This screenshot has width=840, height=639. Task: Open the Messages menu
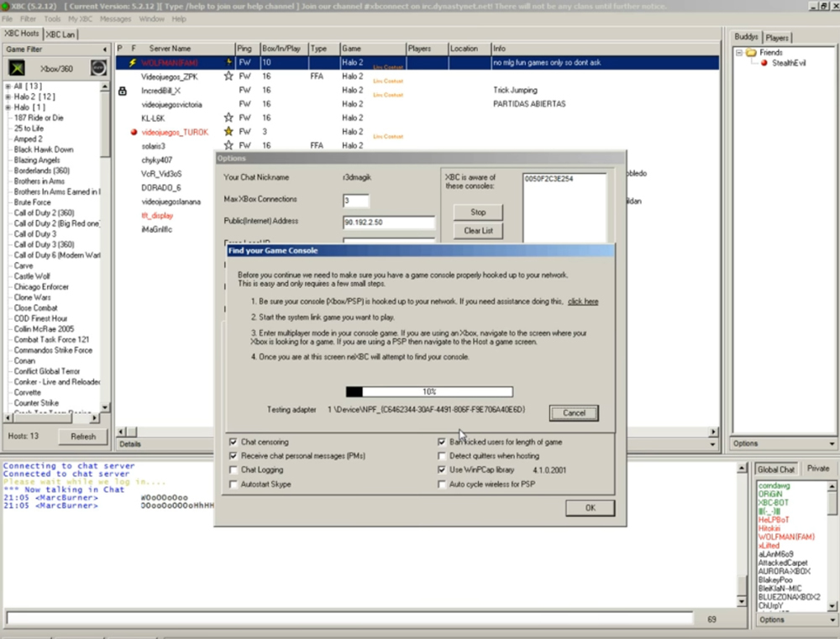click(115, 18)
